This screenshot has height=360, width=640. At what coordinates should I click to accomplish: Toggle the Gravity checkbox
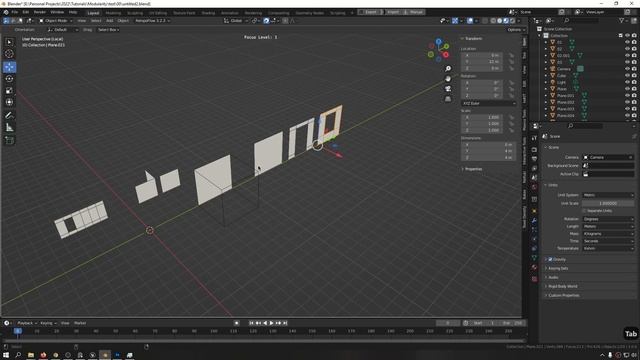(550, 260)
